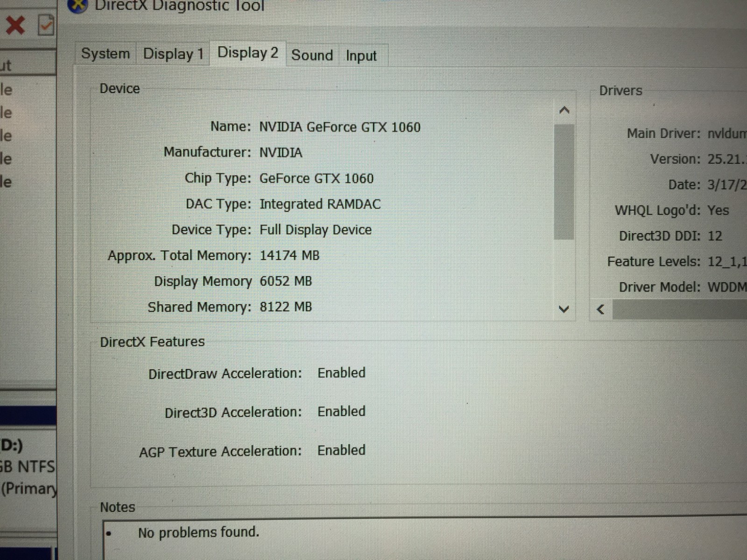The image size is (747, 560).
Task: Switch to the System tab
Action: click(x=106, y=54)
